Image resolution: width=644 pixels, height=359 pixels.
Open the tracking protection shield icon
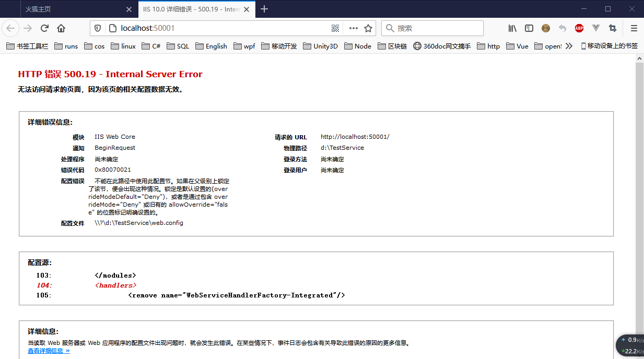[x=98, y=28]
